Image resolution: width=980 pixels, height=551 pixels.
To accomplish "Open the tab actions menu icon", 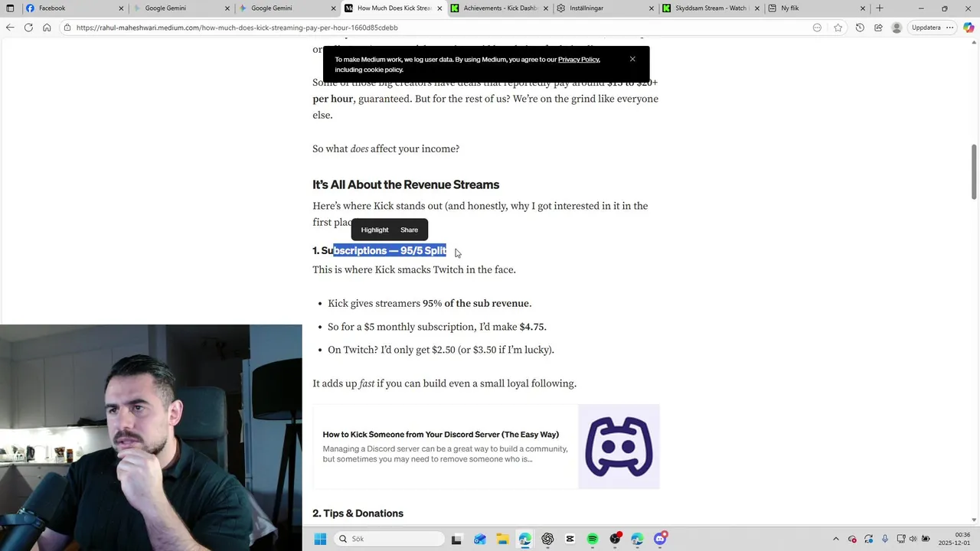I will [10, 8].
